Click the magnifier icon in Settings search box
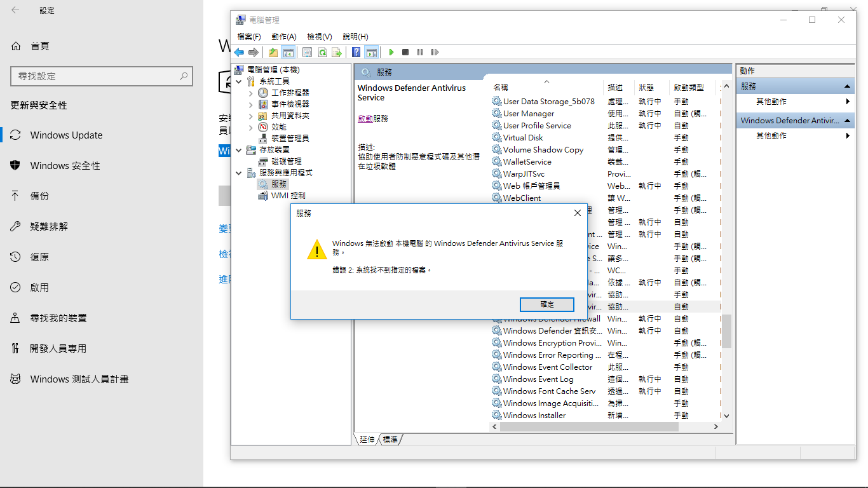 184,76
